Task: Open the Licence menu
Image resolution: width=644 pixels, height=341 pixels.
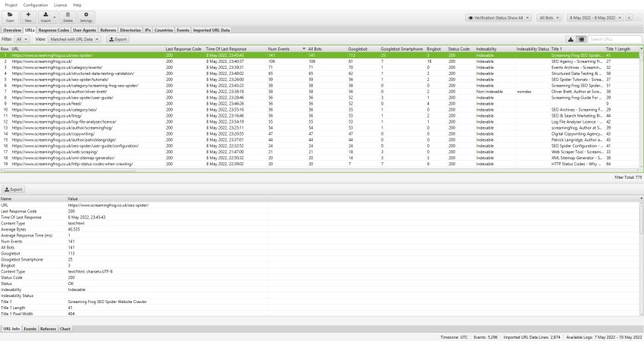Action: pyautogui.click(x=61, y=5)
